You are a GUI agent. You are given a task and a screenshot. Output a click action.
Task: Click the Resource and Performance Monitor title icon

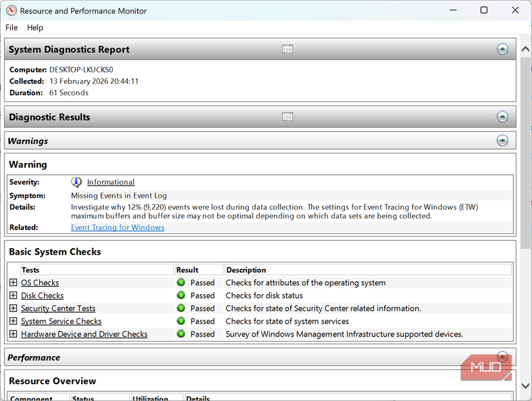pos(11,11)
